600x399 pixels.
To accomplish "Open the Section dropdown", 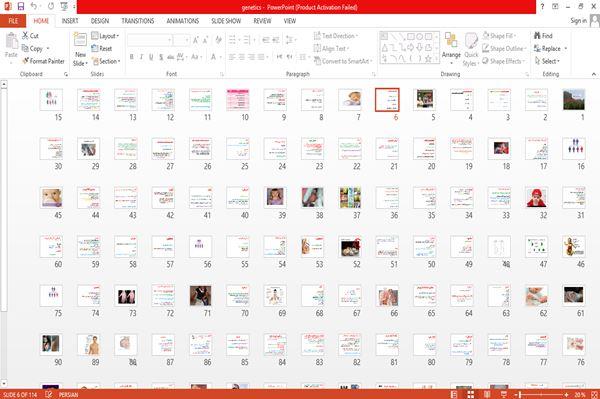I will pos(106,61).
